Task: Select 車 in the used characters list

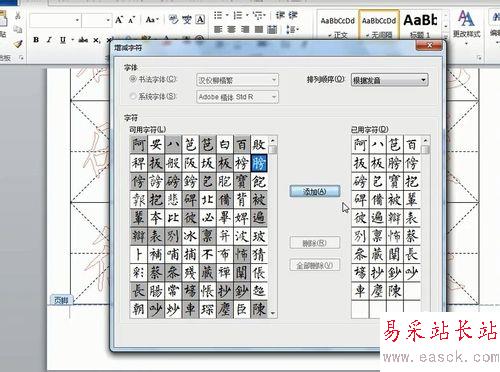Action: tap(360, 291)
